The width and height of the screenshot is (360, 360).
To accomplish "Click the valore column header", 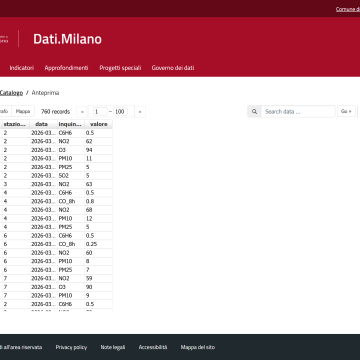I will pos(98,124).
